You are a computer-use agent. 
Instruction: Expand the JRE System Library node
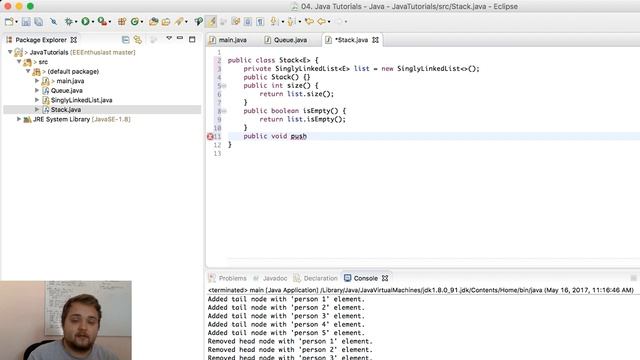(19, 119)
